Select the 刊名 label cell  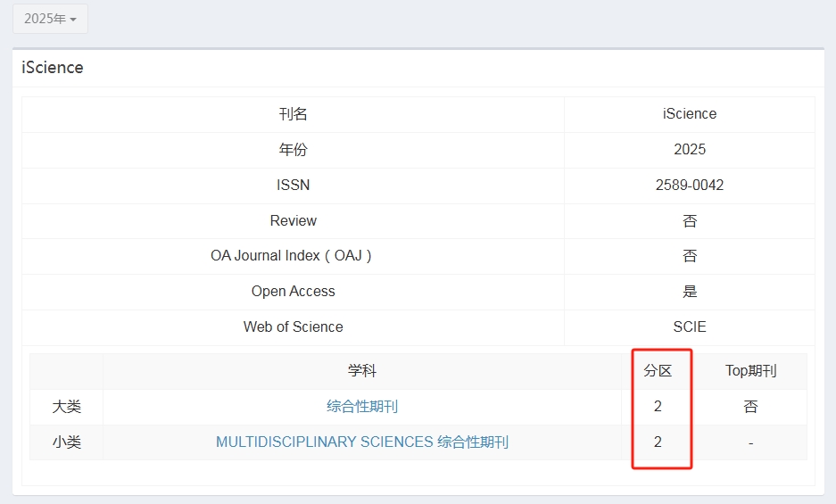click(293, 114)
